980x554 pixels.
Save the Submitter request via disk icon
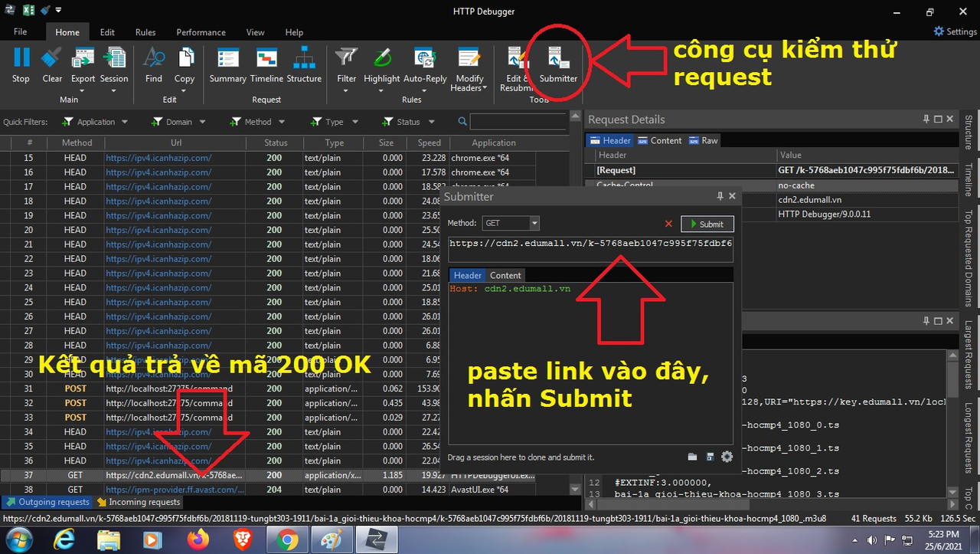[x=710, y=457]
